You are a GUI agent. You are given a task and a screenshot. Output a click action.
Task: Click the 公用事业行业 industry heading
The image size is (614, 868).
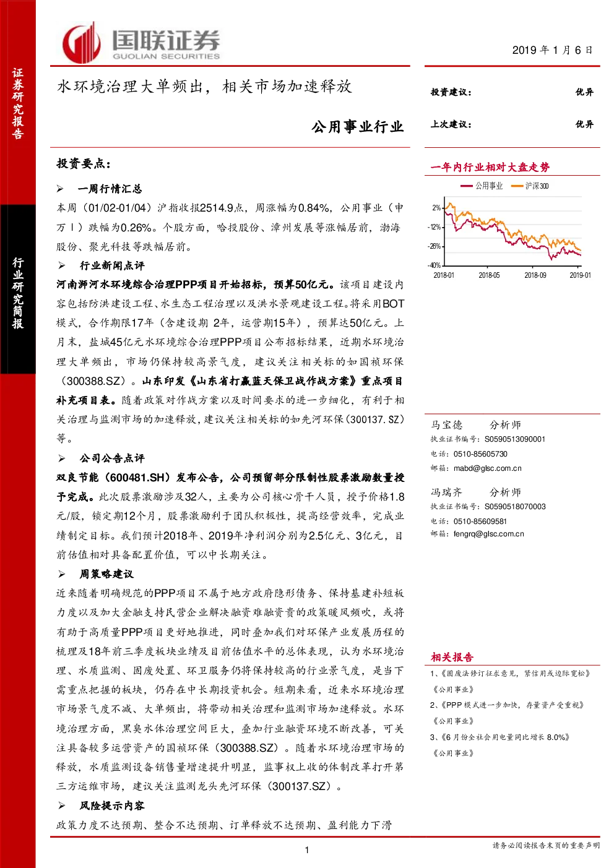click(357, 127)
